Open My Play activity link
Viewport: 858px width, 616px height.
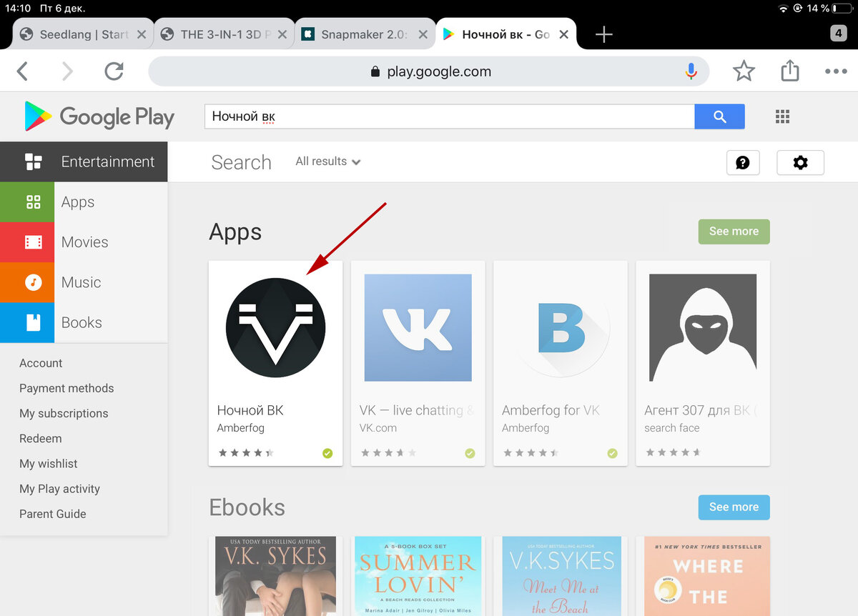[x=59, y=489]
